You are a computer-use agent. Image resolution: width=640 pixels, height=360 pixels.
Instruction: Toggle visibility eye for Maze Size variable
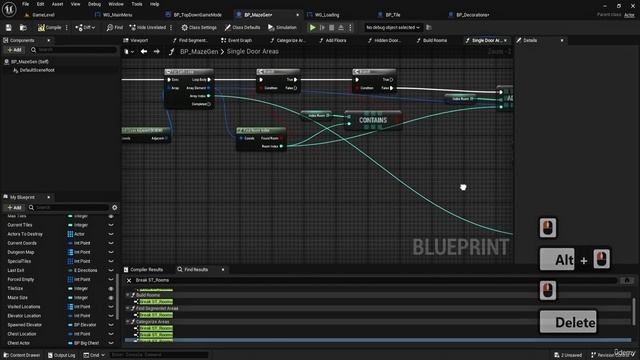(x=111, y=298)
